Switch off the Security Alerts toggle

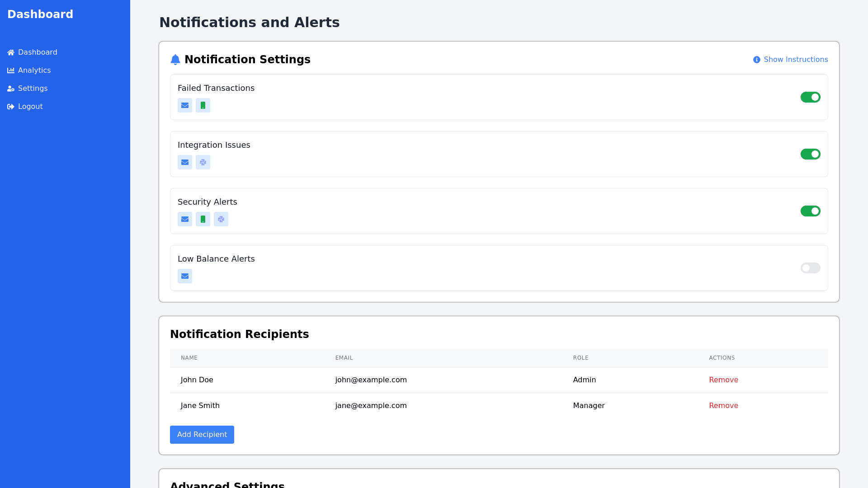(810, 211)
